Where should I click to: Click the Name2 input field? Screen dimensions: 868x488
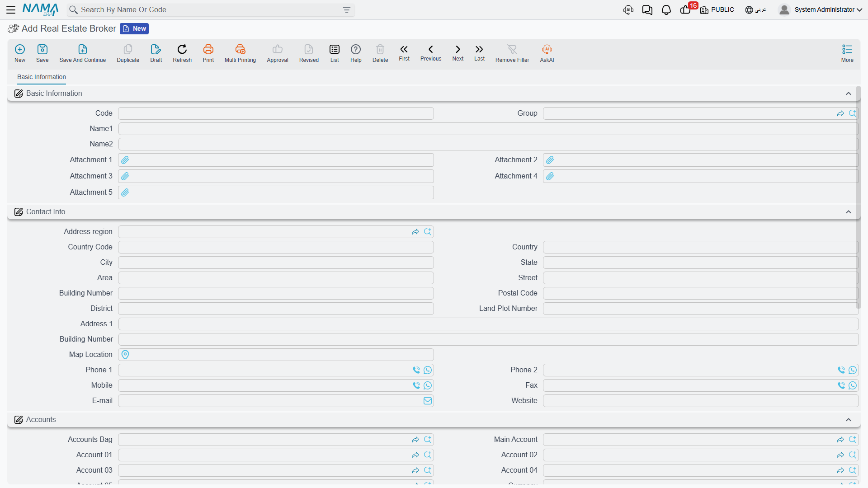coord(488,144)
